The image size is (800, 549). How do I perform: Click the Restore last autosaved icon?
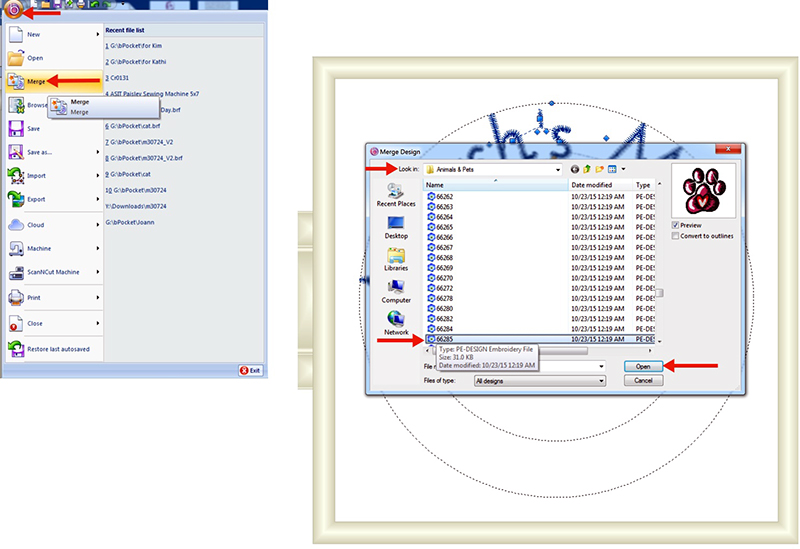pos(18,349)
